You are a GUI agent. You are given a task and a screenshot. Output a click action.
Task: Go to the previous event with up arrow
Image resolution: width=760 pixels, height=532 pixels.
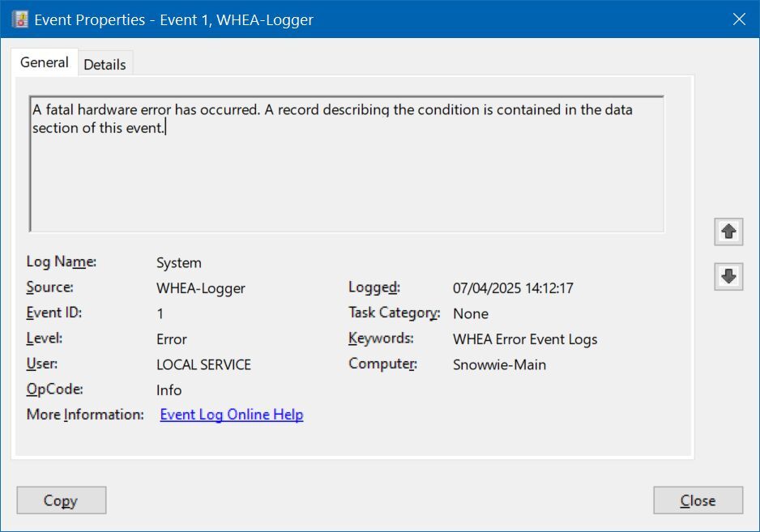[x=728, y=232]
